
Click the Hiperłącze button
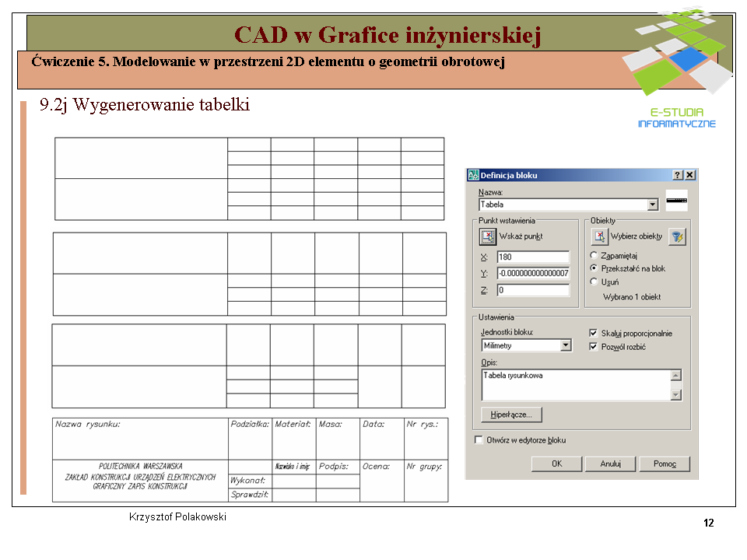click(x=512, y=415)
